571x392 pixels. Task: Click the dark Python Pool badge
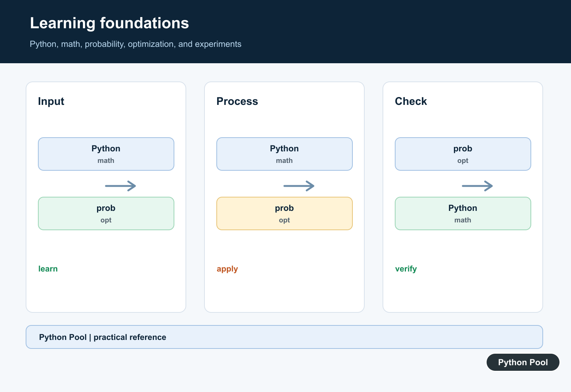tap(523, 362)
